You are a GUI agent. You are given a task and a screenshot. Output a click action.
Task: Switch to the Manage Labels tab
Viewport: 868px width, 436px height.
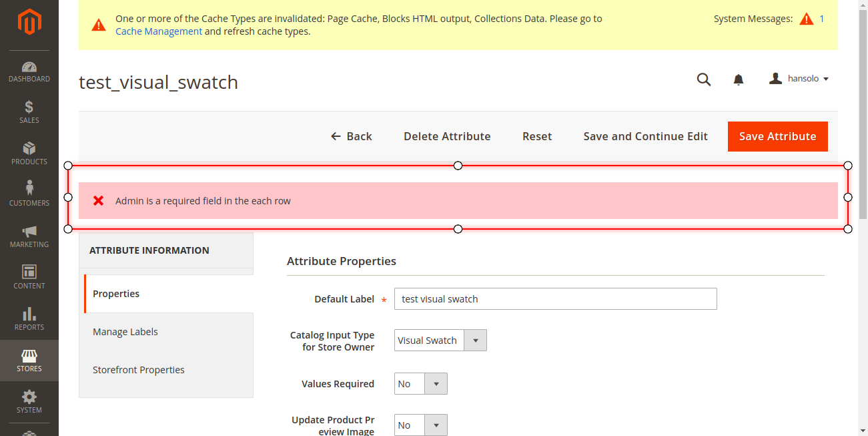tap(125, 331)
